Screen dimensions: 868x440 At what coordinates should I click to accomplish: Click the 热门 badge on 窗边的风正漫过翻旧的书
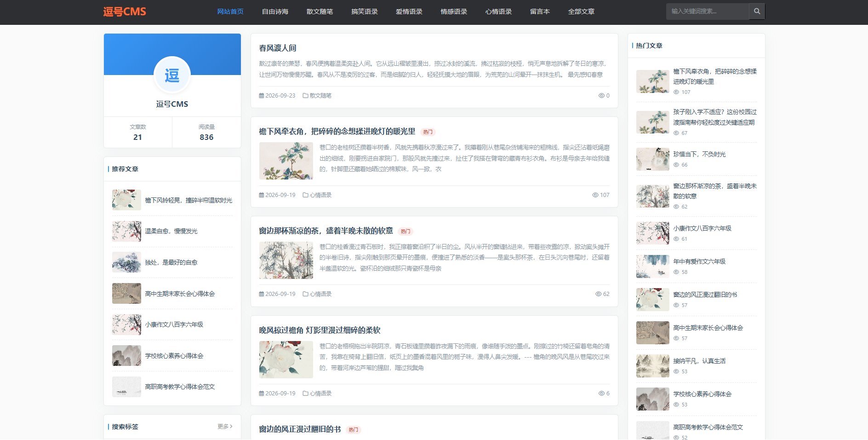click(353, 430)
